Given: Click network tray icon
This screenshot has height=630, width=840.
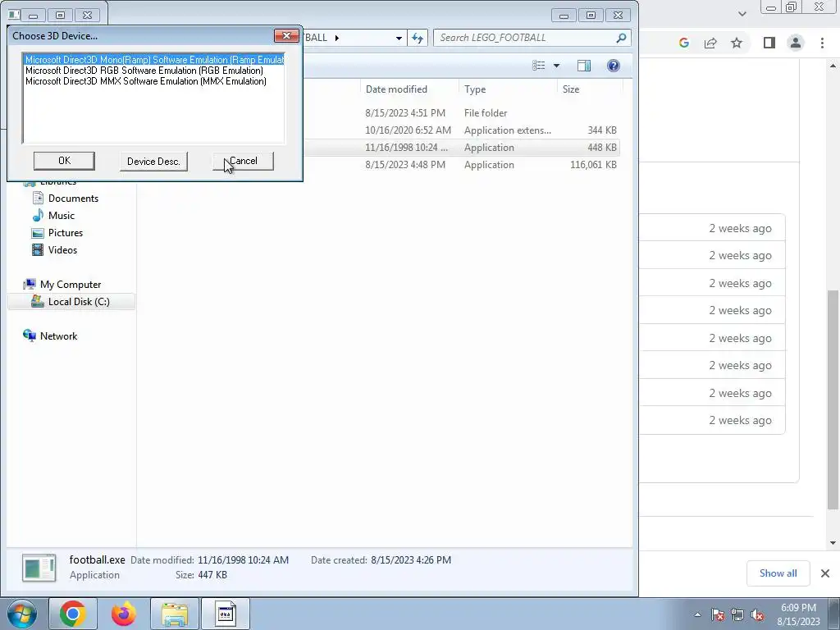Looking at the screenshot, I should pyautogui.click(x=737, y=614).
